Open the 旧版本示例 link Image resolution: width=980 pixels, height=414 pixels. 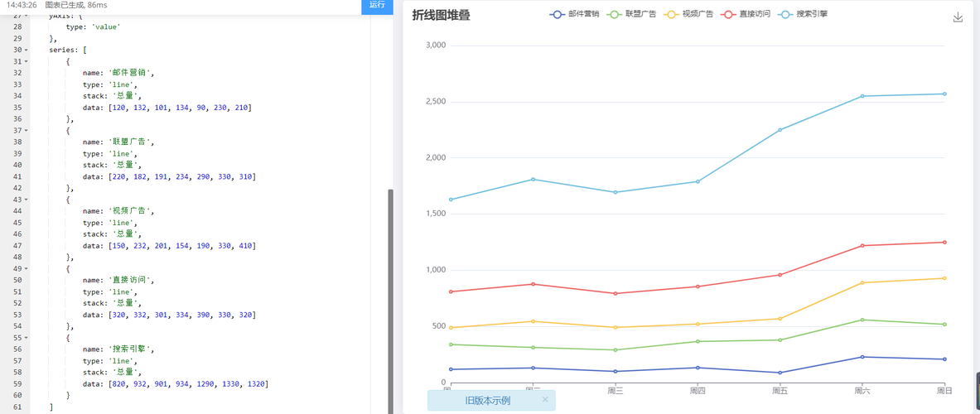pos(488,401)
